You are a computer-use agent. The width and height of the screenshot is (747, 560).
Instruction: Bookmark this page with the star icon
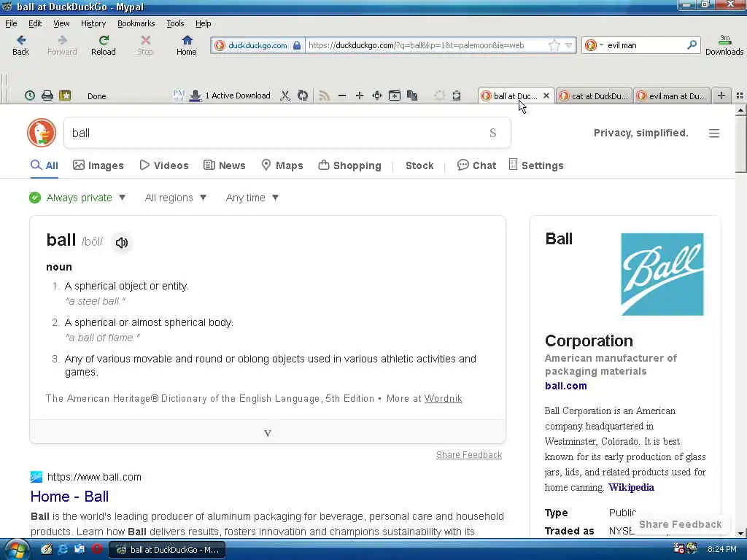554,45
